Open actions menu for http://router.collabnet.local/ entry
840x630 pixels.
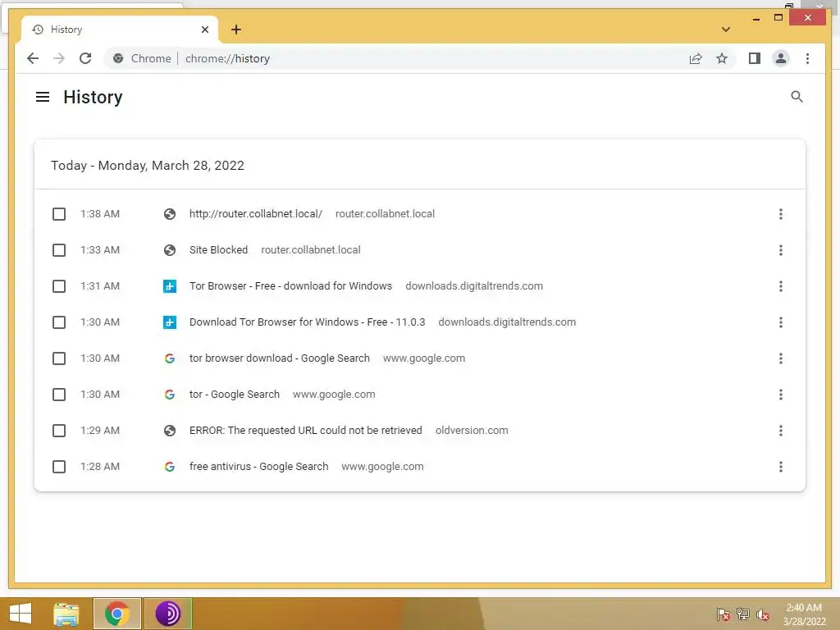781,214
